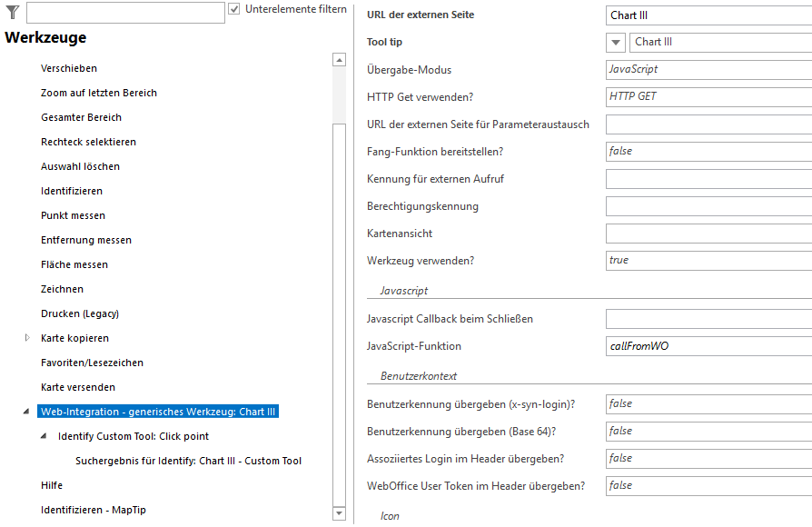Click the filter funnel icon
Image resolution: width=812 pixels, height=527 pixels.
coord(12,12)
